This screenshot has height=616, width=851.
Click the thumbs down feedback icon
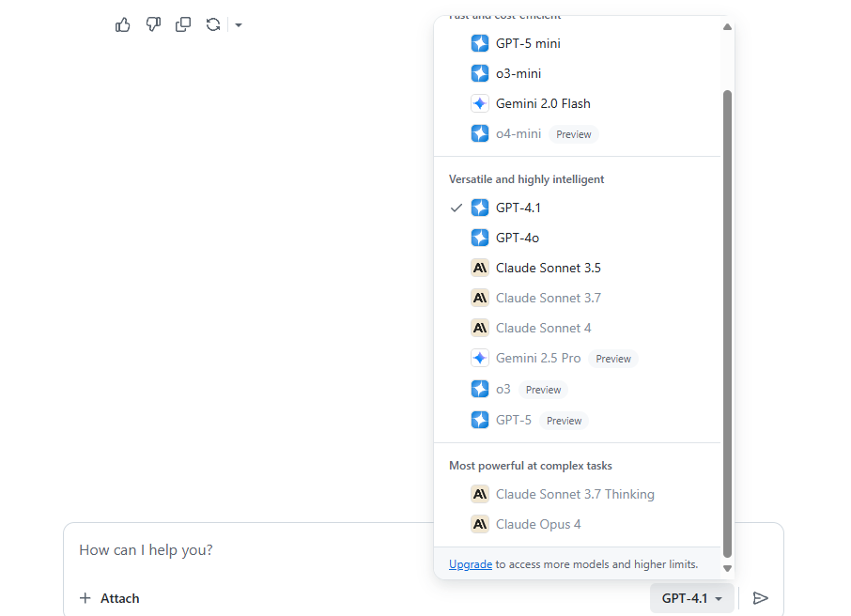[153, 25]
